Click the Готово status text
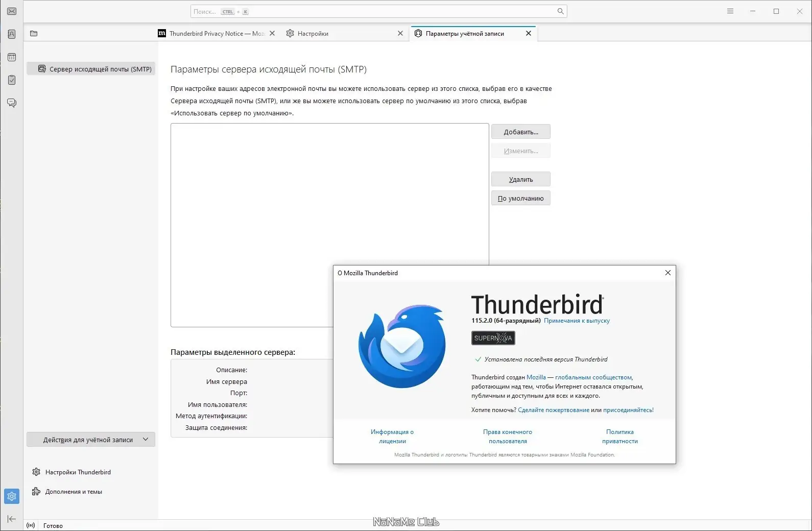Screen dimensions: 812x531 53,526
